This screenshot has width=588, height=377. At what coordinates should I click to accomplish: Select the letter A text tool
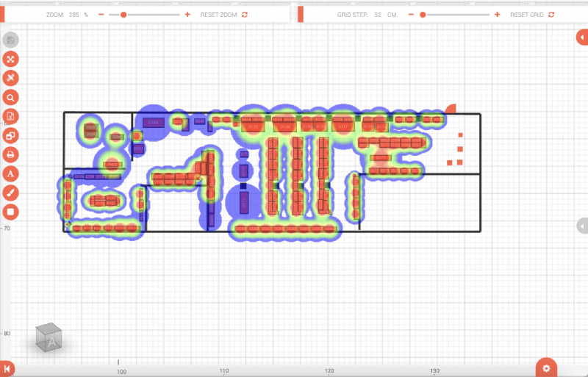[10, 173]
